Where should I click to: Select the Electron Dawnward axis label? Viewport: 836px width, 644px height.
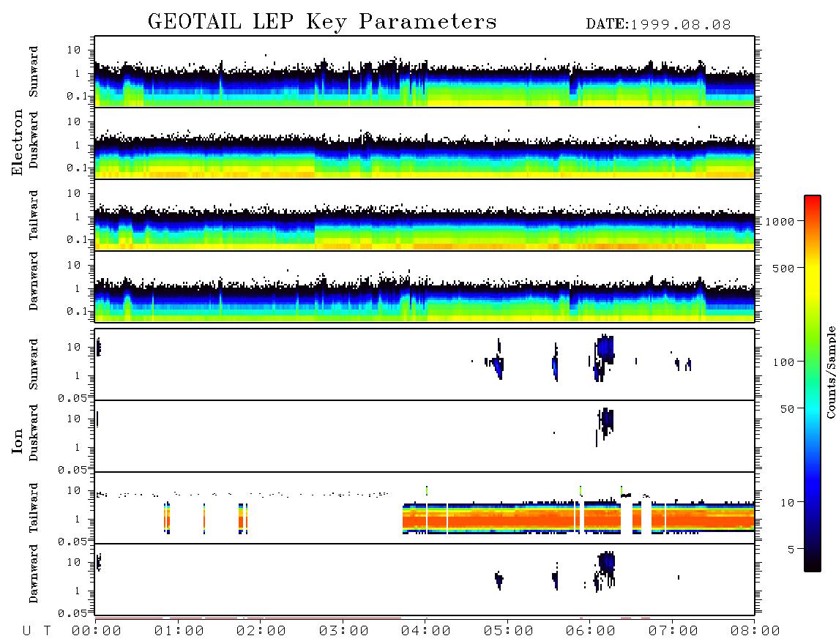(34, 282)
